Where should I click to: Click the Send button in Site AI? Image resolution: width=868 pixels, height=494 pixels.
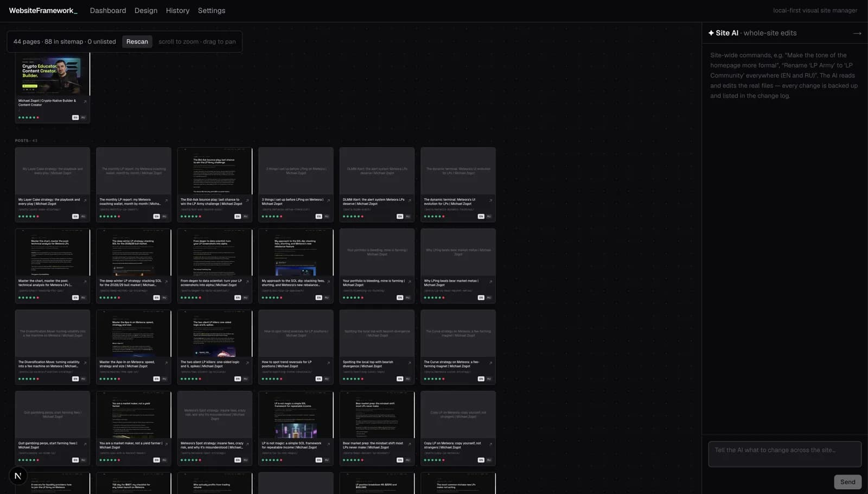coord(847,482)
